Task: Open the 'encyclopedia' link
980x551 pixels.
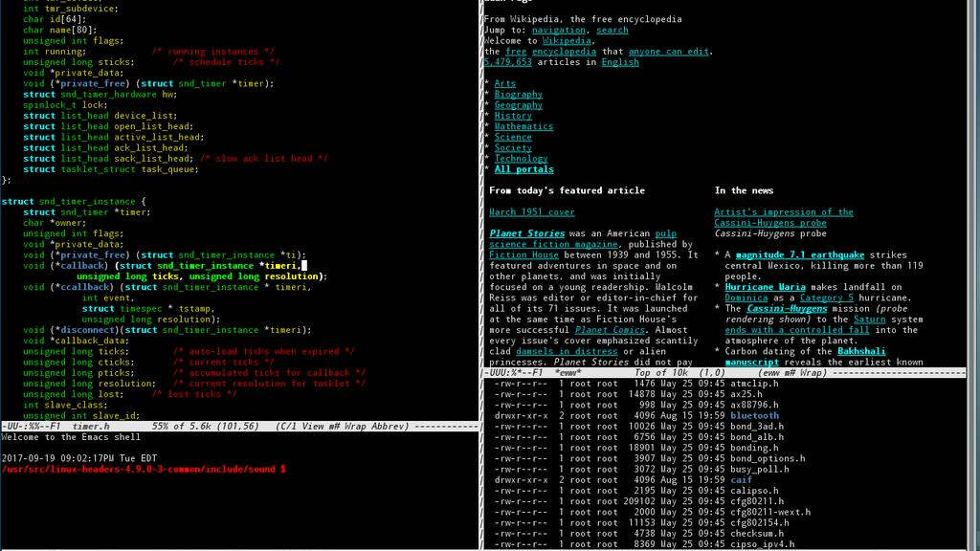Action: (564, 52)
